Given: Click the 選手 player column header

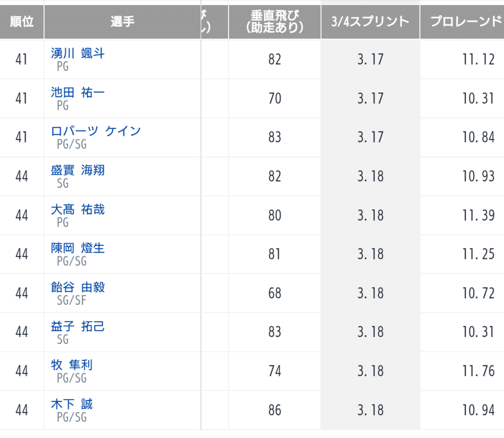Looking at the screenshot, I should (x=122, y=22).
